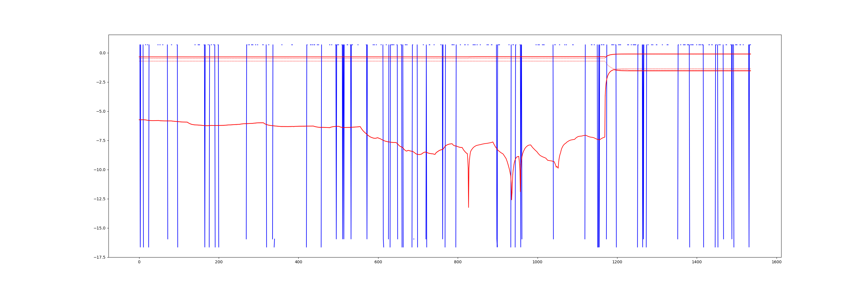Select the x-axis tick label 1400

point(697,262)
